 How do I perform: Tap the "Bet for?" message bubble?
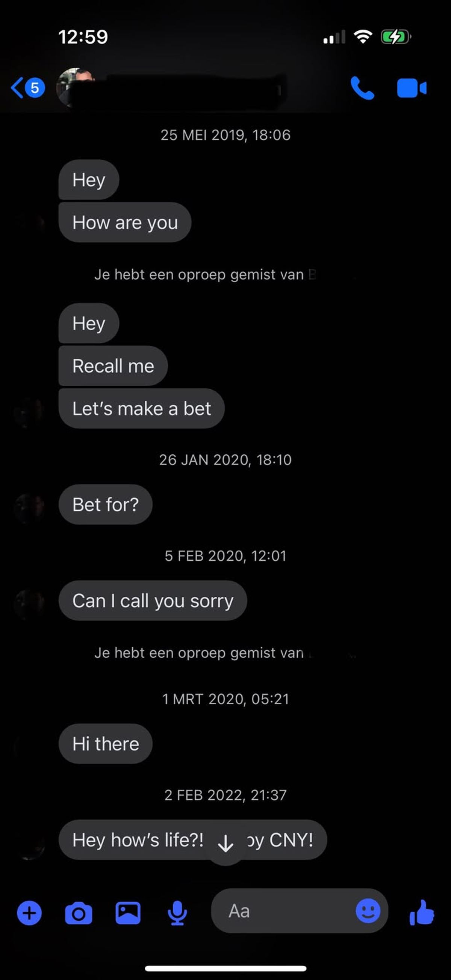[x=106, y=504]
